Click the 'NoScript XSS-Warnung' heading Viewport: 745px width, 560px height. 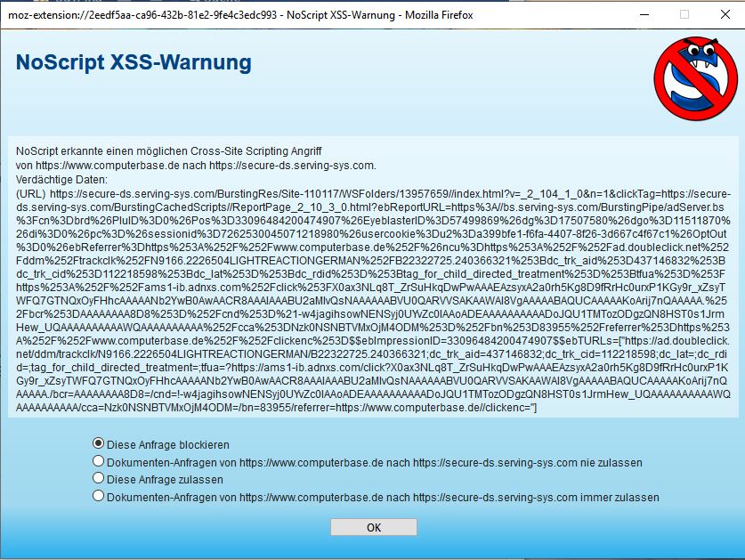tap(134, 62)
